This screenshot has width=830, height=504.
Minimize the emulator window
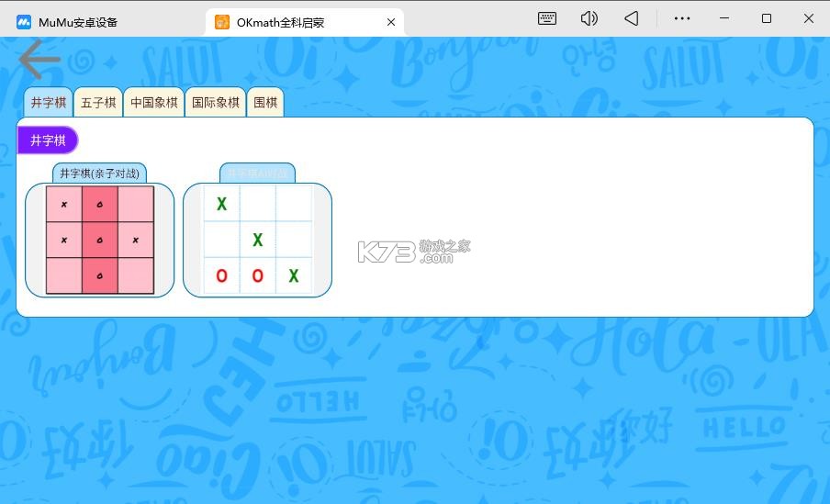click(x=724, y=18)
